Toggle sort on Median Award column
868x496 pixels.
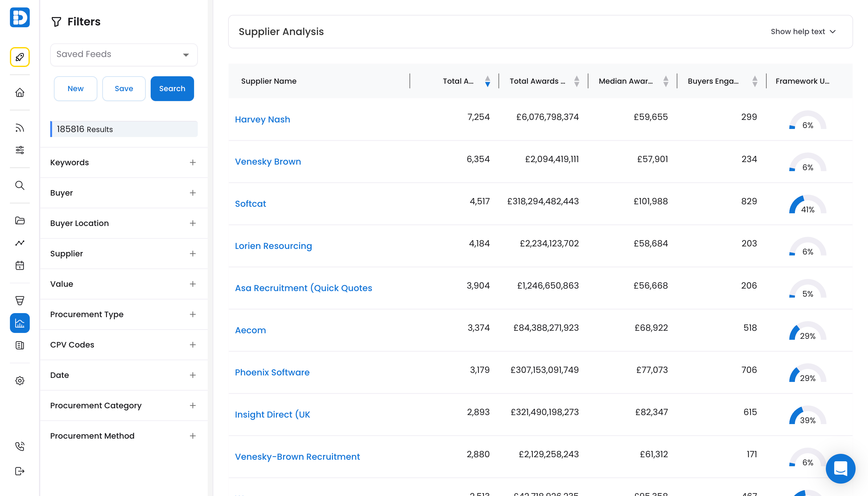[x=666, y=81]
